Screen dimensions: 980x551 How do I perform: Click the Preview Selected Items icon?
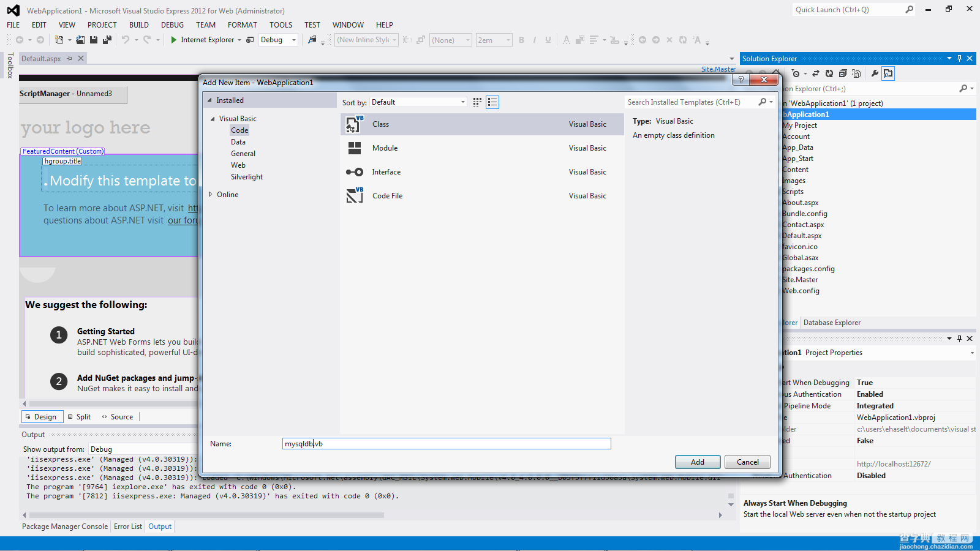(x=888, y=73)
